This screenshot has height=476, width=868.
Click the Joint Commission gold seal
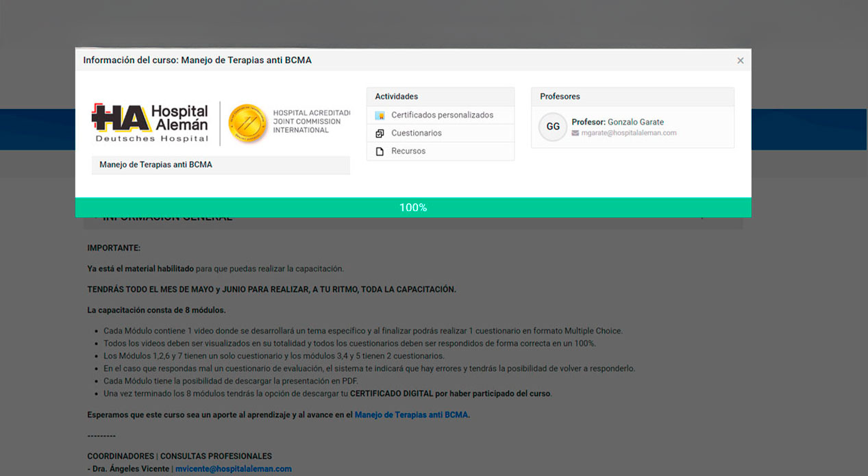click(247, 123)
